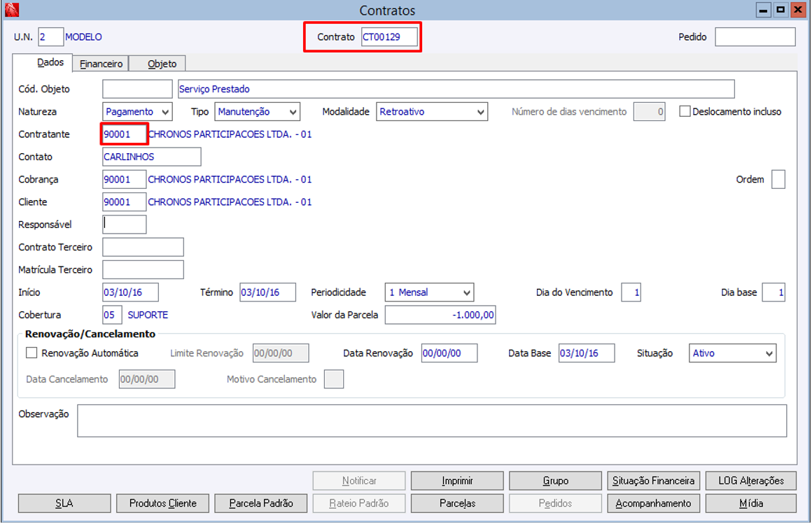The height and width of the screenshot is (524, 812).
Task: Click the Contrato Terceiro field
Action: 143,247
